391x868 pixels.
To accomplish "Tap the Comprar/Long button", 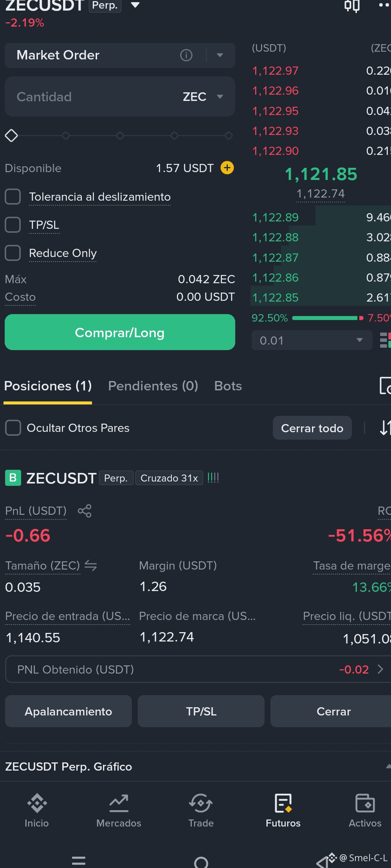I will (x=120, y=332).
